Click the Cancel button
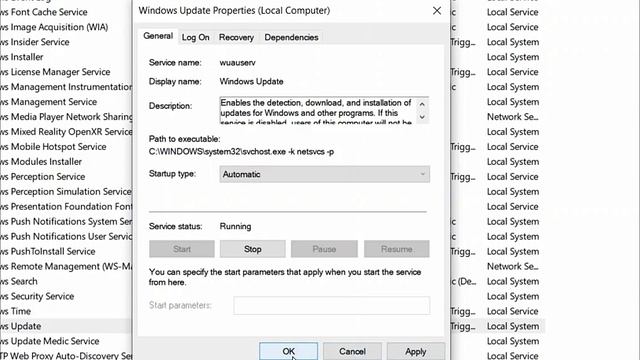This screenshot has height=360, width=640. click(352, 351)
